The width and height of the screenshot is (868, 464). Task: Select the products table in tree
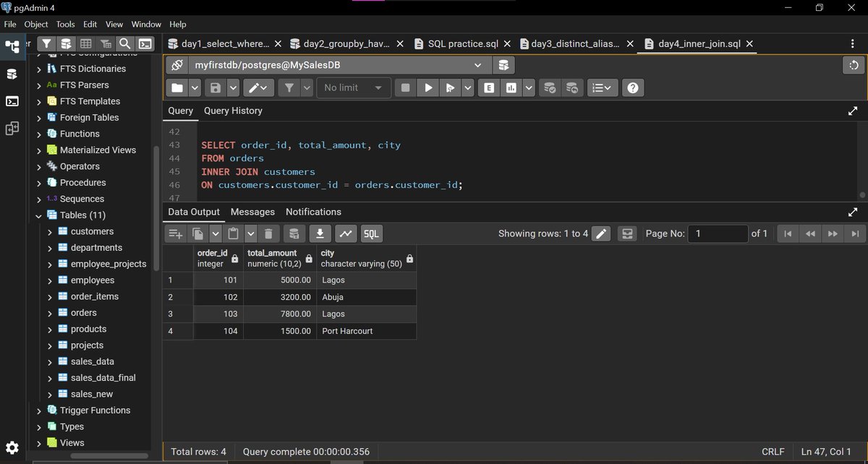point(88,329)
